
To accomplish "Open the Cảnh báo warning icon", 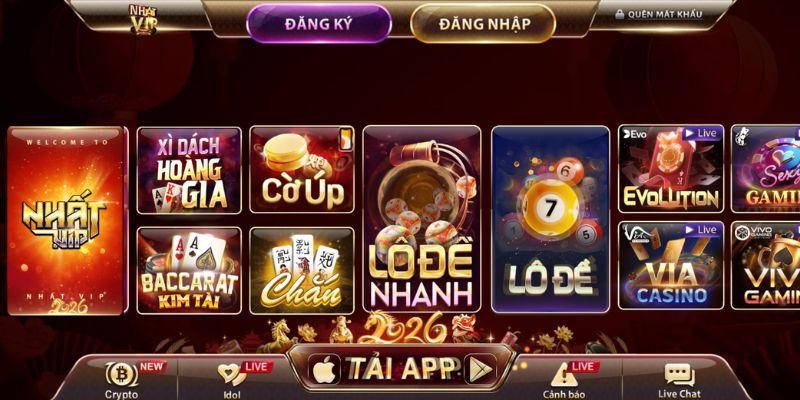I will click(x=563, y=374).
